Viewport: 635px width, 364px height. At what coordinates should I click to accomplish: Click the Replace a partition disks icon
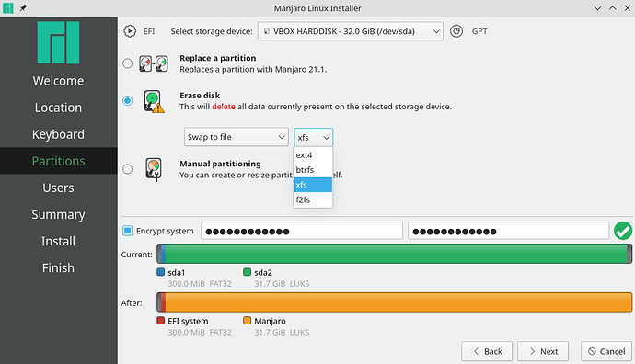[154, 64]
